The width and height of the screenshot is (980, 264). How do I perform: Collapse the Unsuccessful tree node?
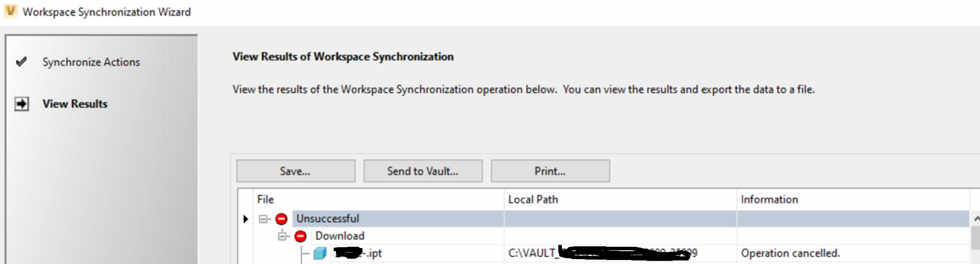point(263,219)
